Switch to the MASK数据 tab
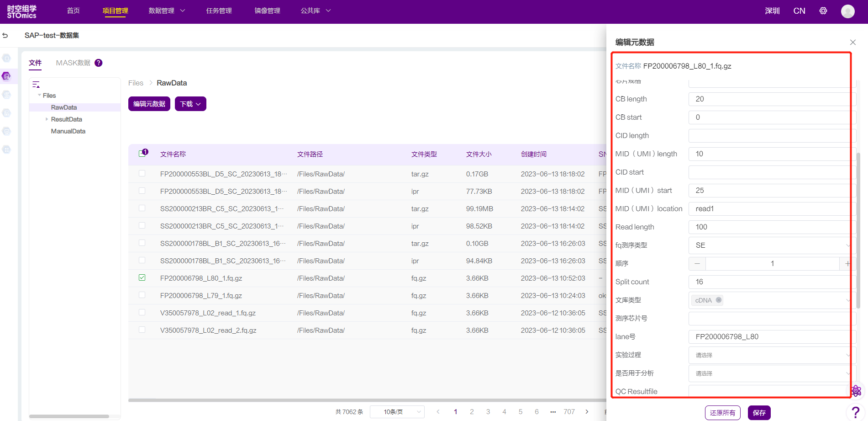Screen dimensions: 868x421 pos(73,63)
